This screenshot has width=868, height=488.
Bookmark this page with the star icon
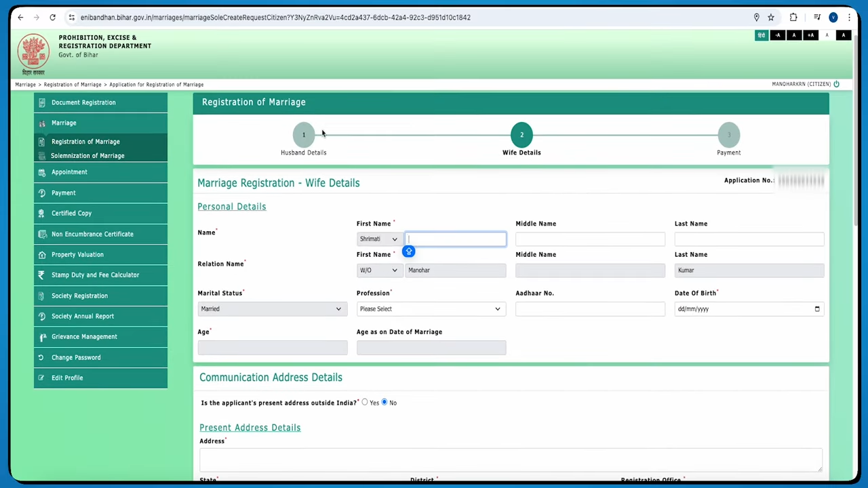771,18
